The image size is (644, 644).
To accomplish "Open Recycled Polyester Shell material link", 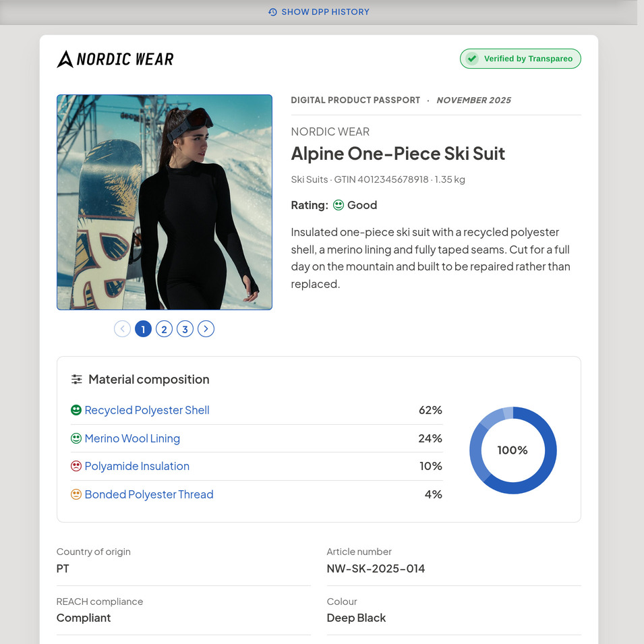I will click(x=147, y=410).
